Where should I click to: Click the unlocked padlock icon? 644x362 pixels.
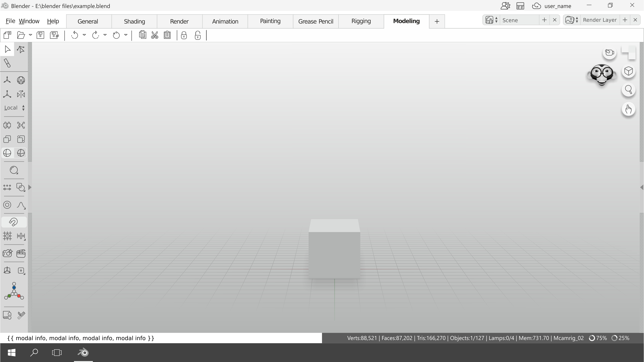pyautogui.click(x=198, y=35)
